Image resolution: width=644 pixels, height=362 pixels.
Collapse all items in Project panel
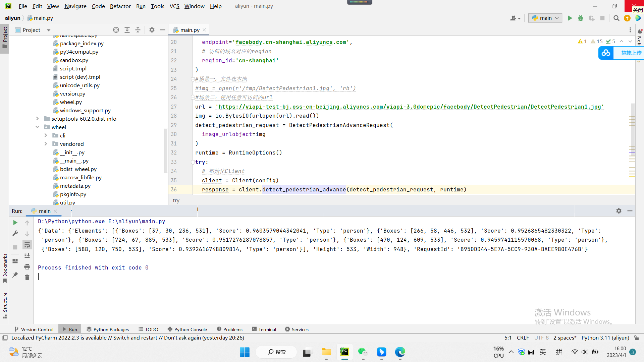(x=138, y=30)
